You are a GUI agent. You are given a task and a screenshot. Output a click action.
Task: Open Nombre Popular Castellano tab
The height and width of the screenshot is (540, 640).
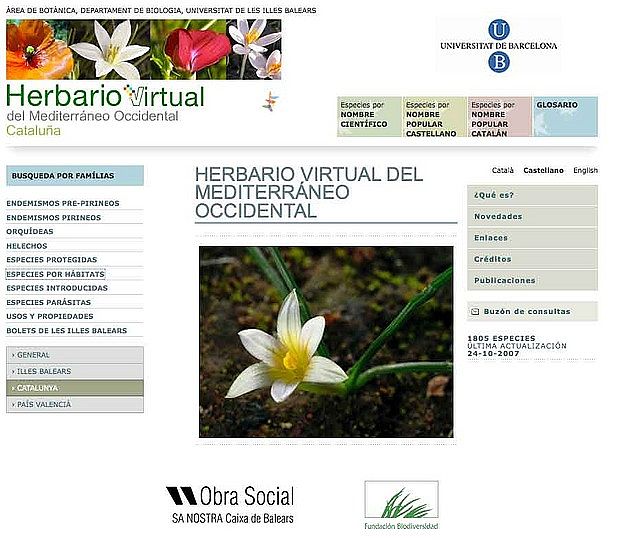(x=434, y=117)
